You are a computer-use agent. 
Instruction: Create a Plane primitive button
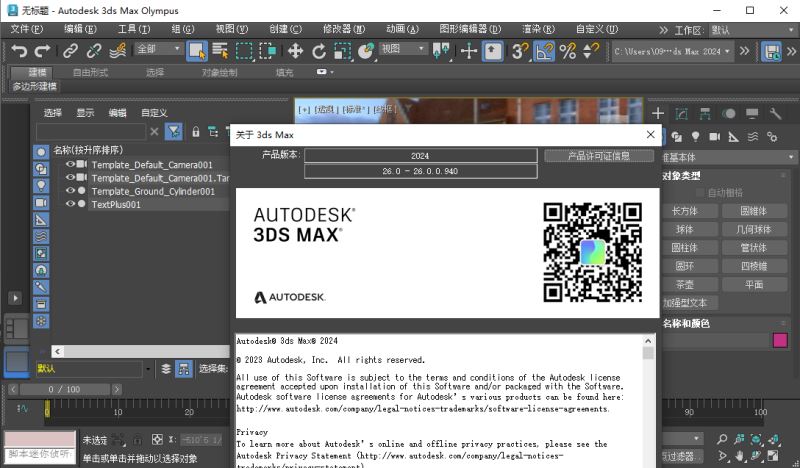pos(754,285)
